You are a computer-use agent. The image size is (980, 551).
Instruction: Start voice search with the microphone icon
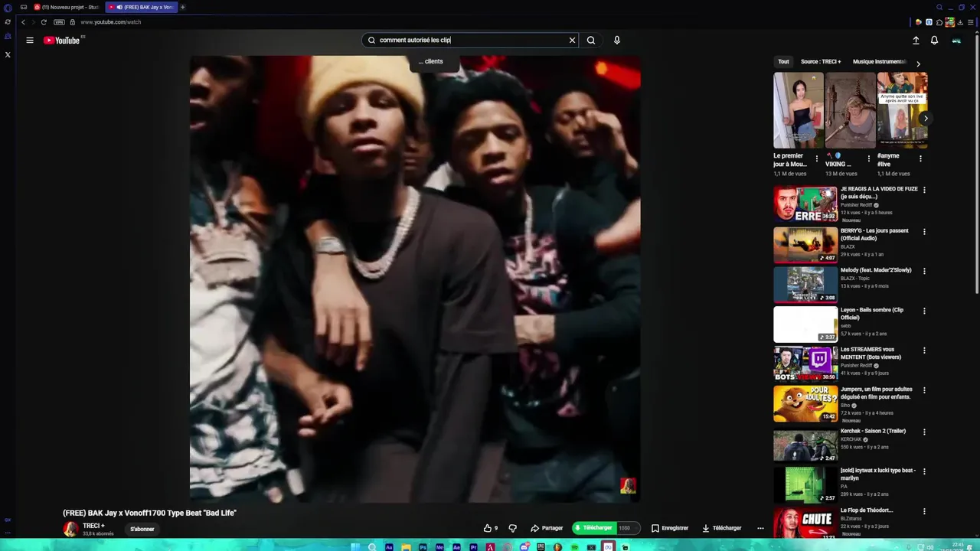pyautogui.click(x=617, y=41)
